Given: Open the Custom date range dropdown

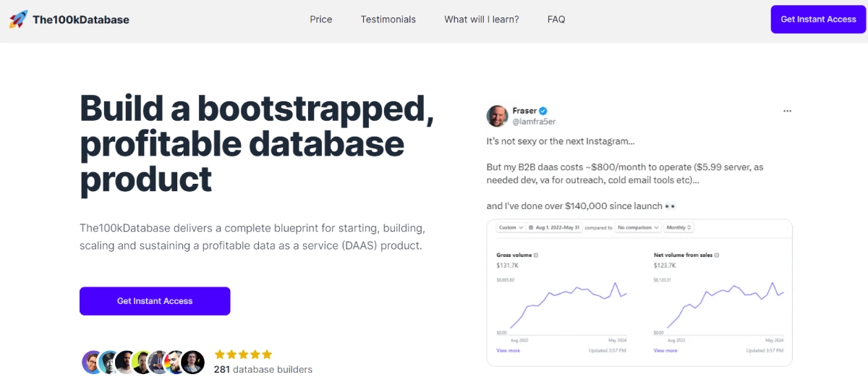Looking at the screenshot, I should 510,227.
